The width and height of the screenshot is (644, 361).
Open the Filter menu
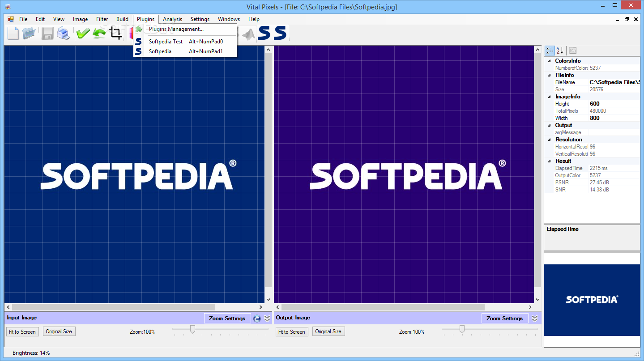click(102, 19)
